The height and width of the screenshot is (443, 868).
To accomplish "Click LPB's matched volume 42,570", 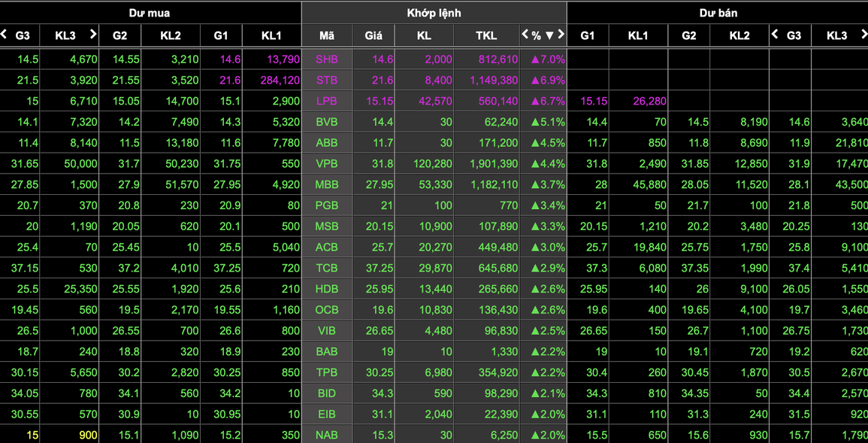I will click(x=435, y=102).
